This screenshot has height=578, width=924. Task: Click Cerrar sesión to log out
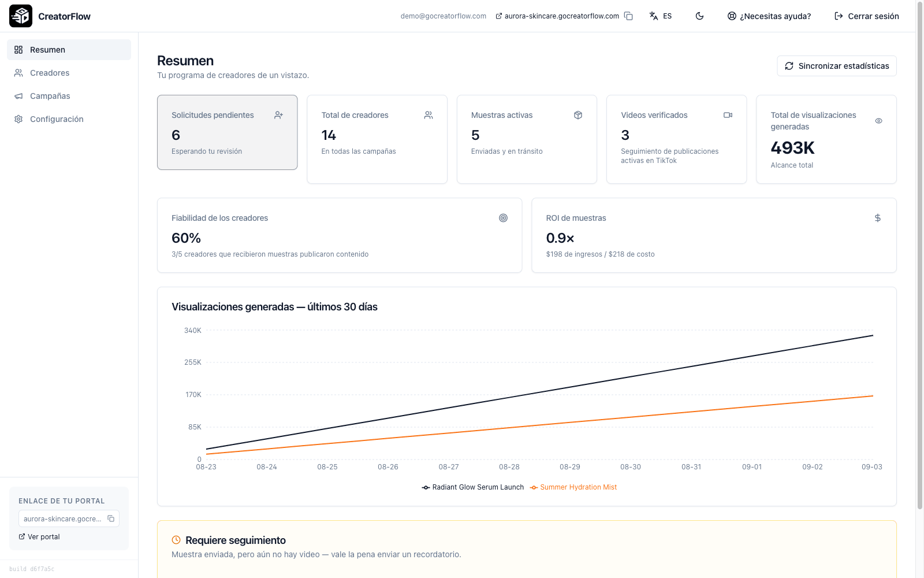[x=867, y=16]
